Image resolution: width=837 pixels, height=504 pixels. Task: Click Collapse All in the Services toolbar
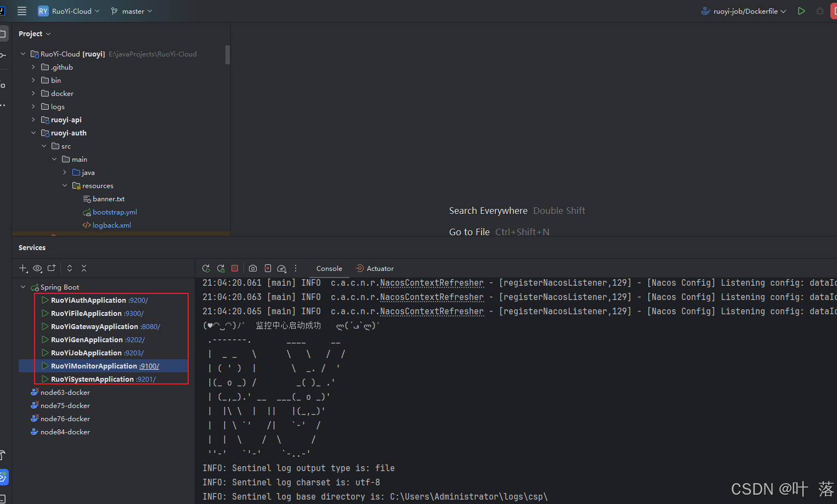[x=84, y=268]
